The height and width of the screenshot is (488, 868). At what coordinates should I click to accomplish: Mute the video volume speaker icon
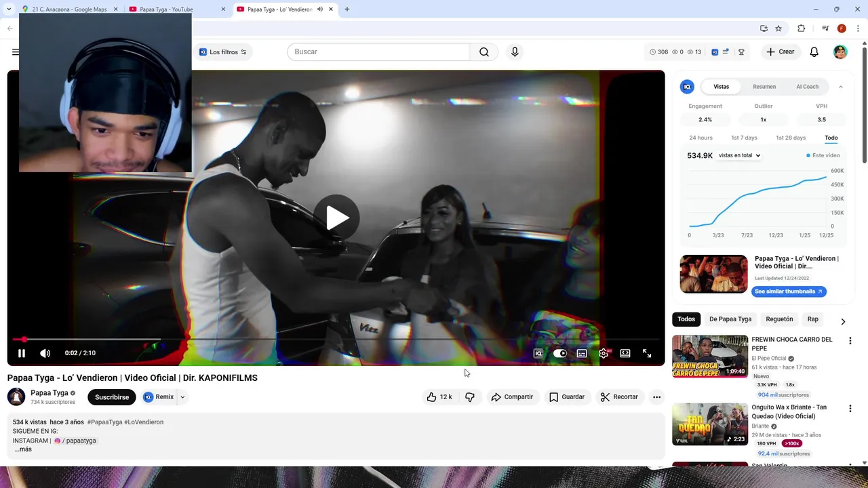point(45,353)
